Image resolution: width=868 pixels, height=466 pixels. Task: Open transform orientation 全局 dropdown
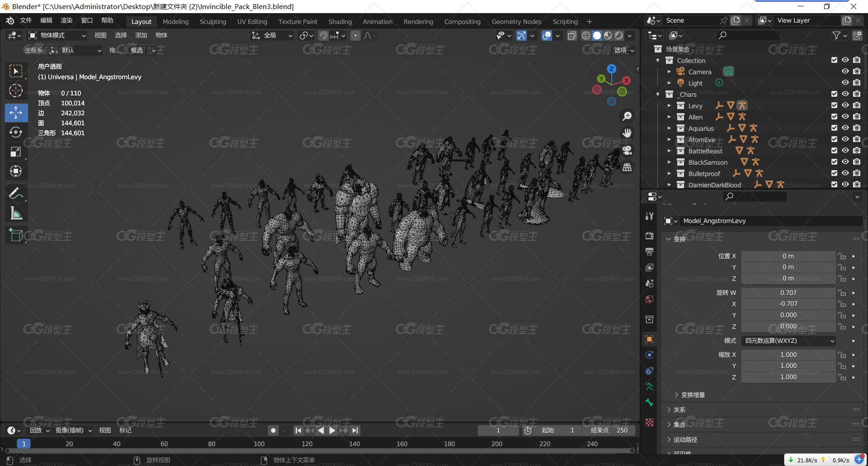click(x=272, y=35)
